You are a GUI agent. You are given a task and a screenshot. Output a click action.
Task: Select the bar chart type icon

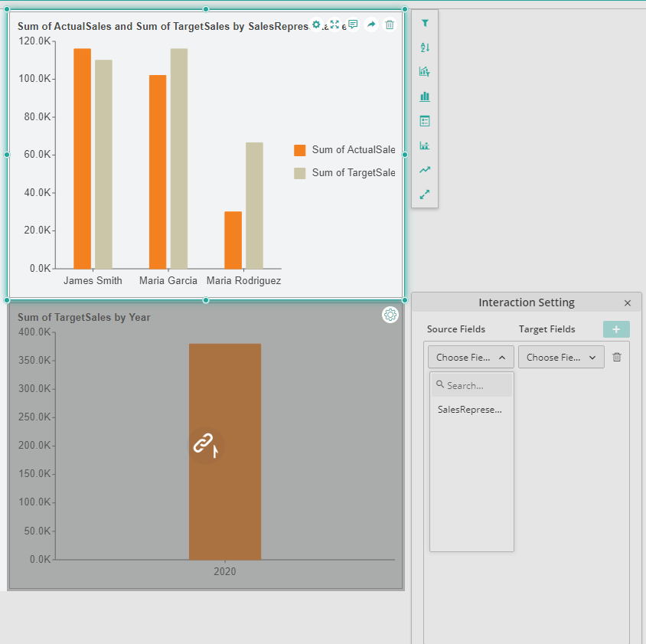point(425,96)
